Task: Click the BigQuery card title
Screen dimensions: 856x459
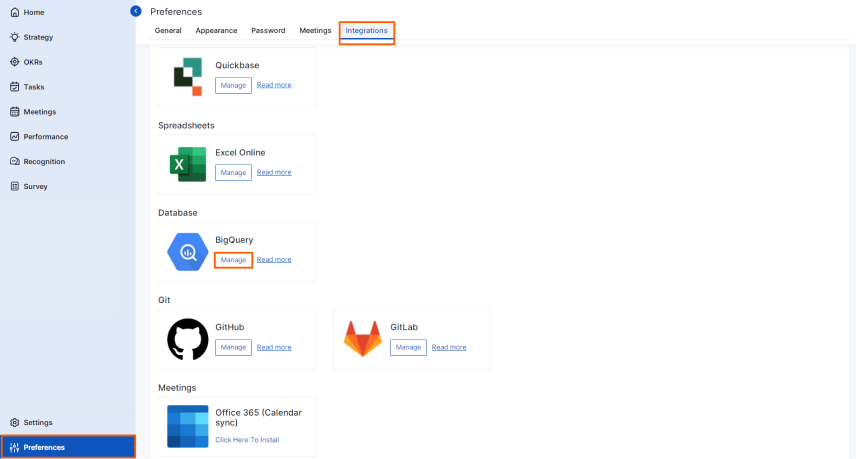Action: click(x=234, y=240)
